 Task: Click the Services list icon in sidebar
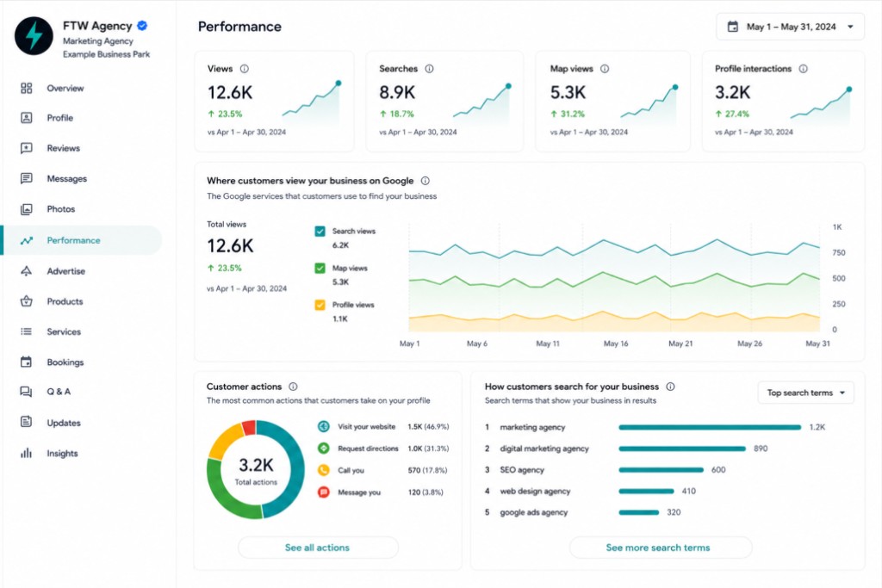[27, 331]
